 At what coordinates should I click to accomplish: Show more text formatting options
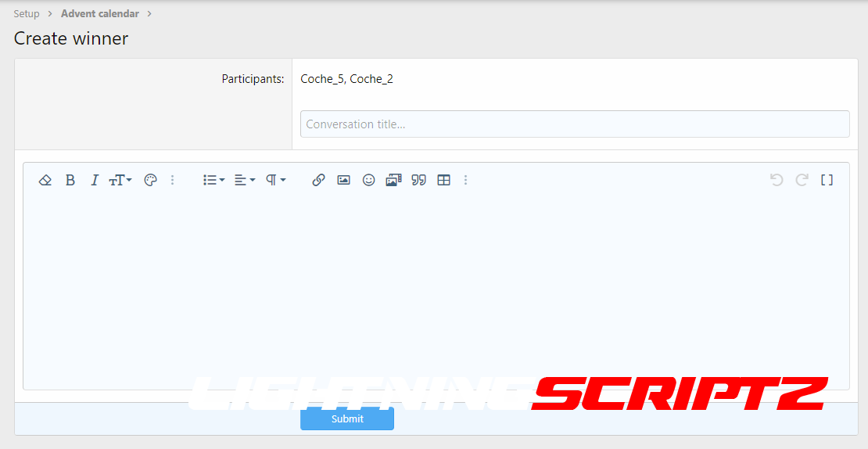click(x=173, y=180)
